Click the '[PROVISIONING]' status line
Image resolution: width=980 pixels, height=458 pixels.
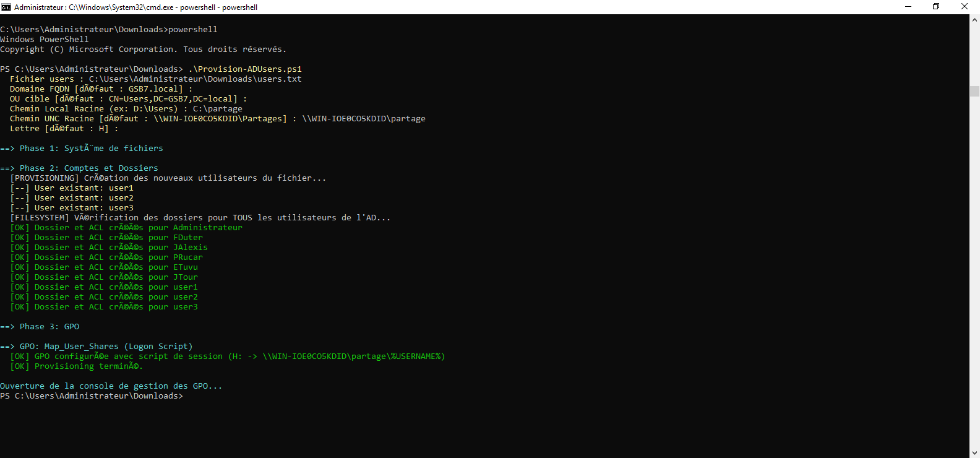click(x=168, y=178)
